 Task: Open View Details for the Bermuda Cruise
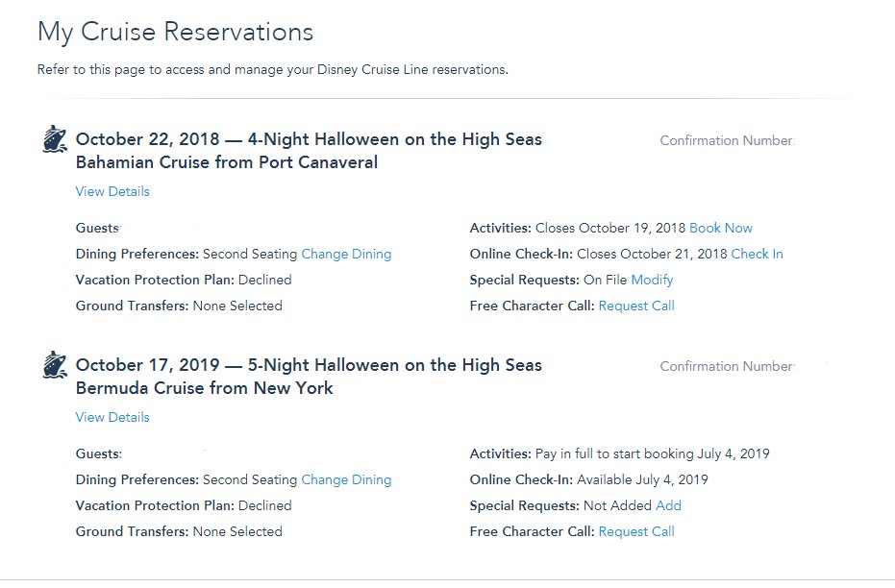112,418
